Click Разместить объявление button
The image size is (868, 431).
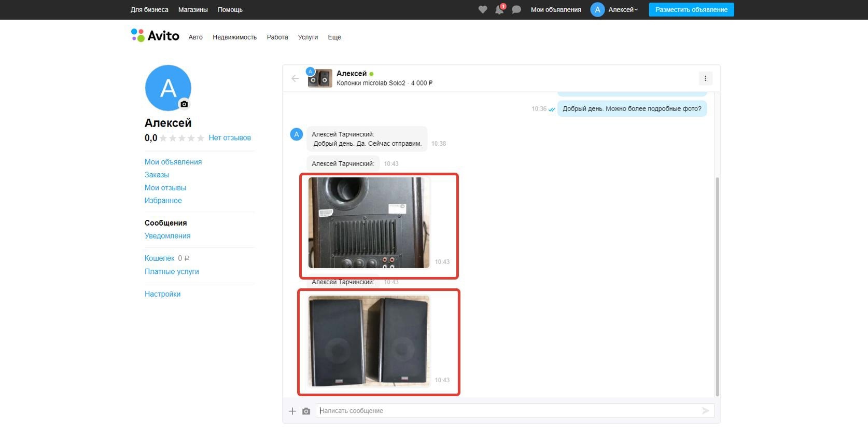click(691, 9)
